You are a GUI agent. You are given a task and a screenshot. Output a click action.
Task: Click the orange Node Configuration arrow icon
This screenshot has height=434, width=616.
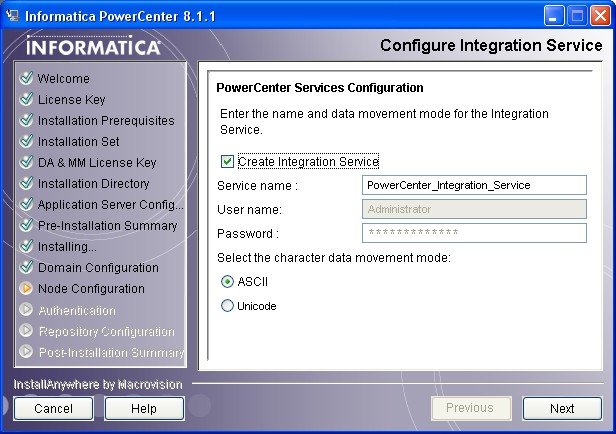[x=26, y=288]
